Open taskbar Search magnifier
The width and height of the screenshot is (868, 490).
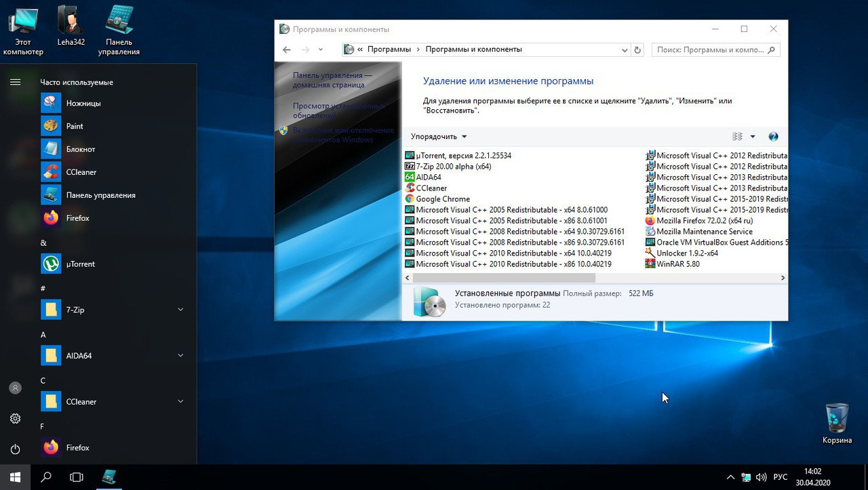(x=46, y=477)
